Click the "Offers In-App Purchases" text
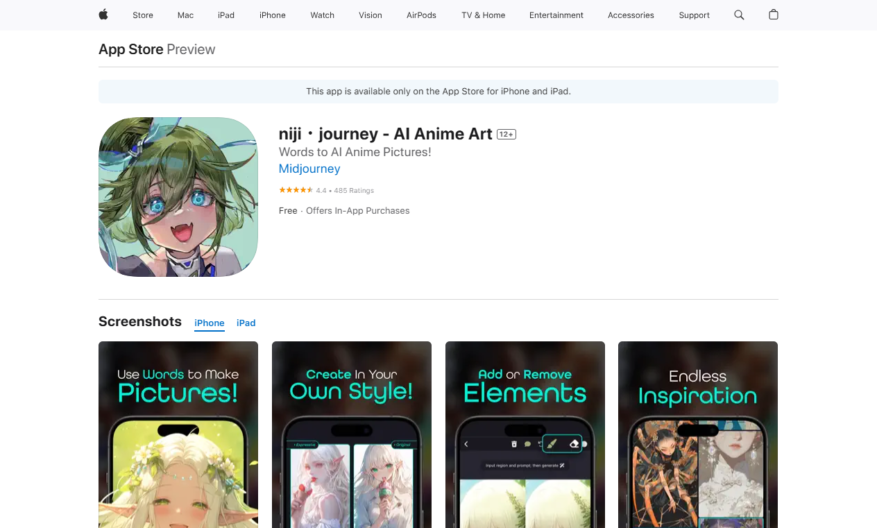This screenshot has width=877, height=528. [357, 211]
